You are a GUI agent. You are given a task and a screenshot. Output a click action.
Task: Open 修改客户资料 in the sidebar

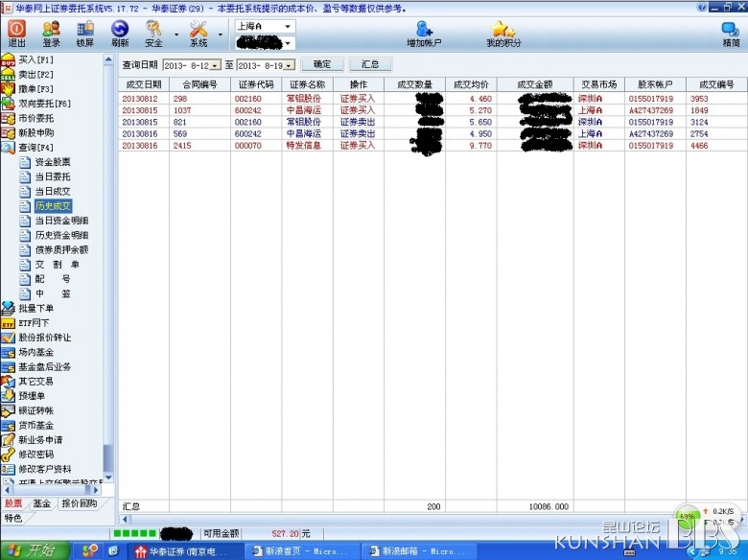point(44,469)
